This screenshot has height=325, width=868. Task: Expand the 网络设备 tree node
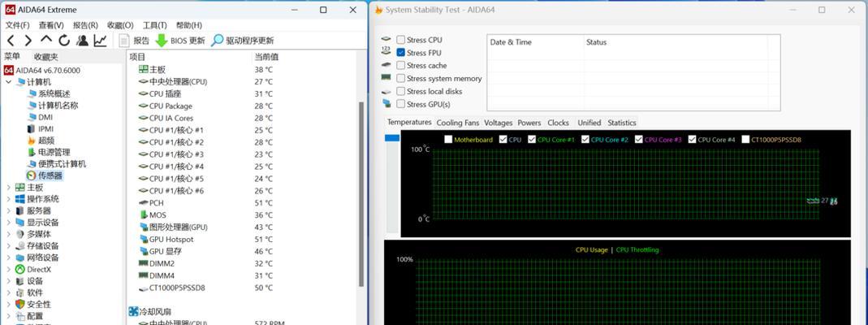pos(8,258)
